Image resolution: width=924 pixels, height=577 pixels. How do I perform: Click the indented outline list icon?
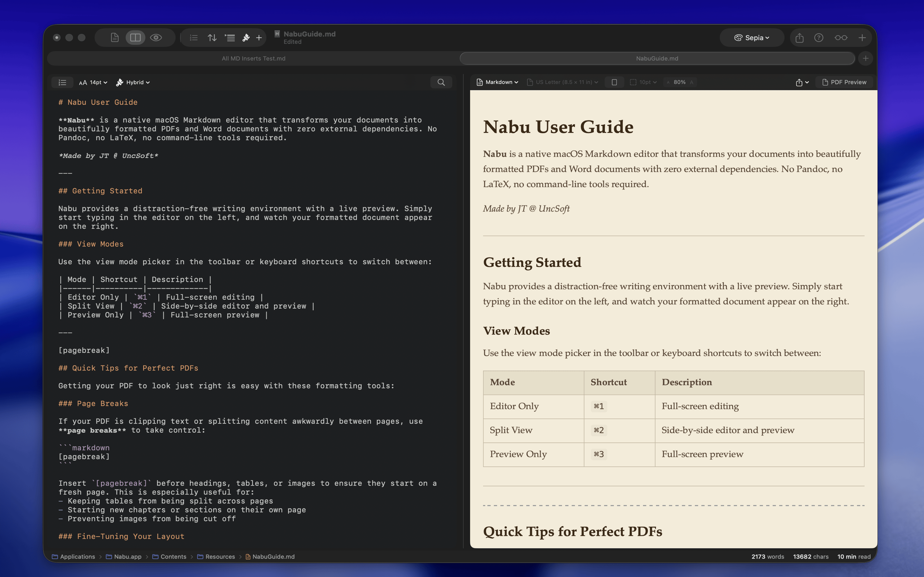230,38
